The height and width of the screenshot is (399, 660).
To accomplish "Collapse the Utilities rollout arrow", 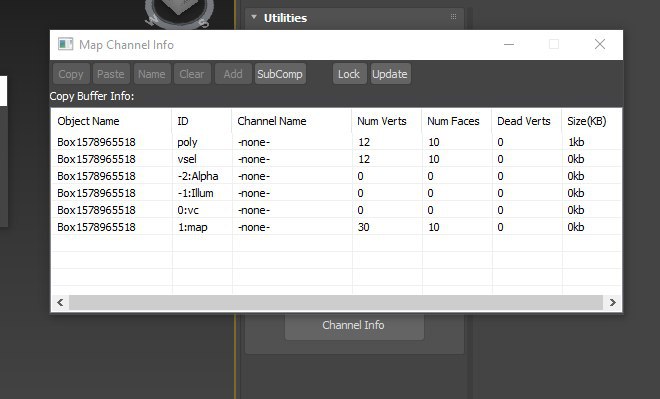I will [254, 17].
